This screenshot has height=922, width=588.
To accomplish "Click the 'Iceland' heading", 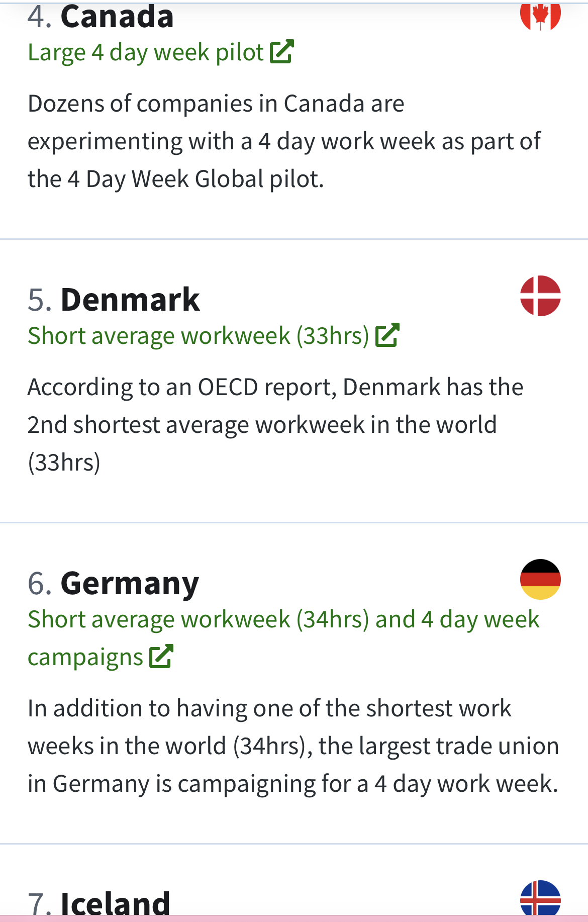I will click(x=116, y=903).
